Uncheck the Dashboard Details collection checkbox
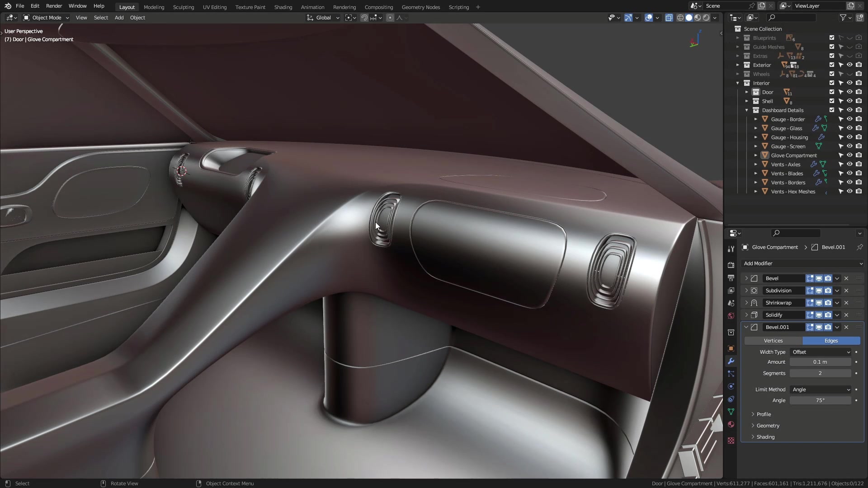Screen dimensions: 868x488 pos(832,110)
